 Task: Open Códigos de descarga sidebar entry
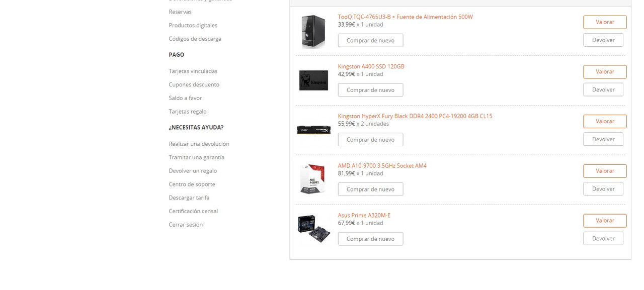[195, 39]
